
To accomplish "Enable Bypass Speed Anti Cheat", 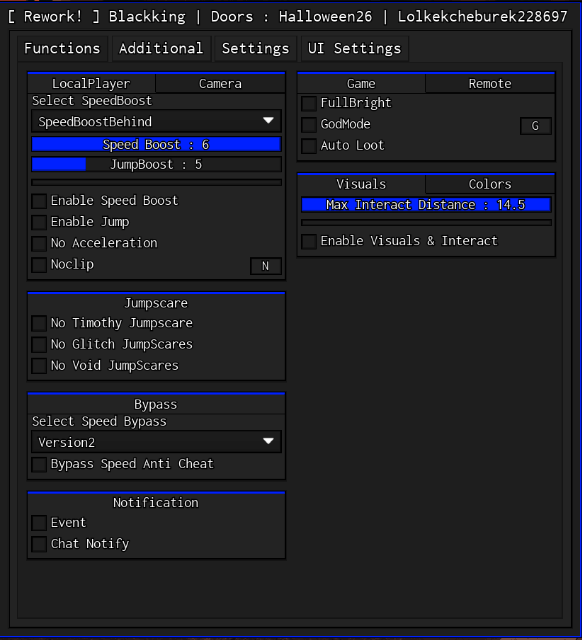I will 39,464.
